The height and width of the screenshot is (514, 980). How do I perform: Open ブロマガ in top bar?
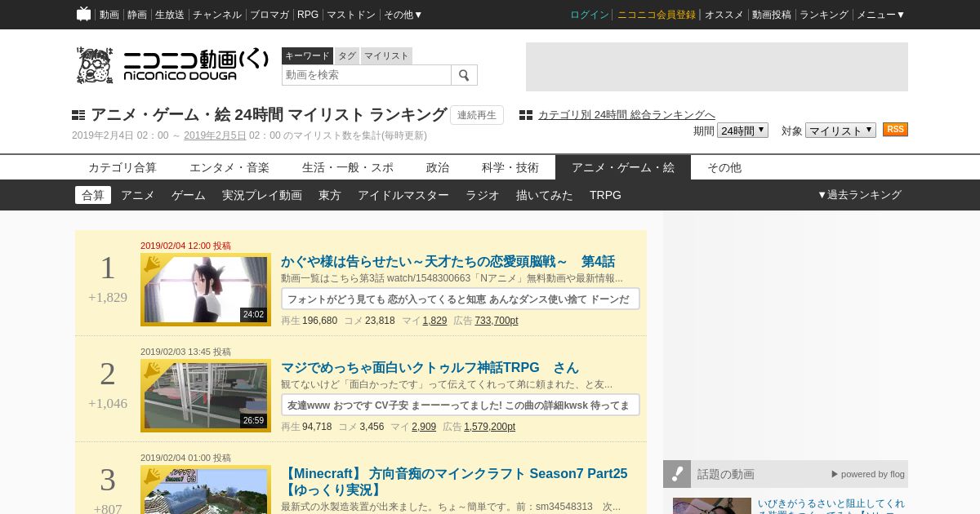tap(269, 15)
